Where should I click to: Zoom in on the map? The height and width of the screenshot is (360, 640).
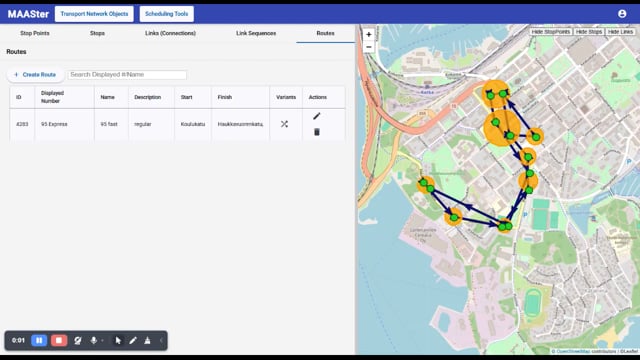369,35
